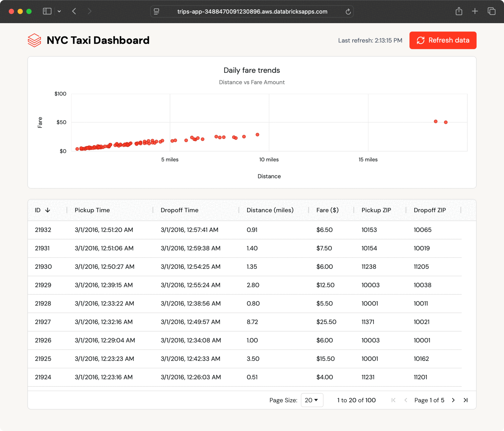Go to next table page
Viewport: 504px width, 431px height.
(453, 400)
